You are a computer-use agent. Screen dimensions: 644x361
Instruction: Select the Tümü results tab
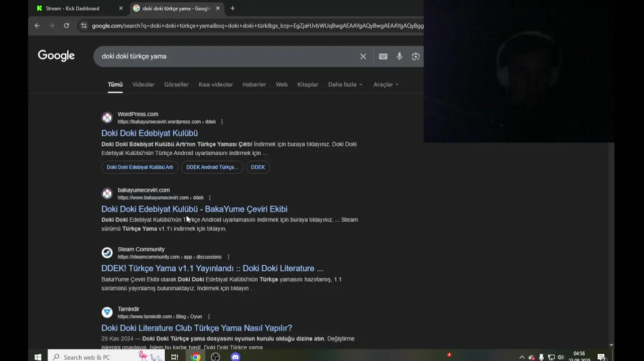click(115, 84)
